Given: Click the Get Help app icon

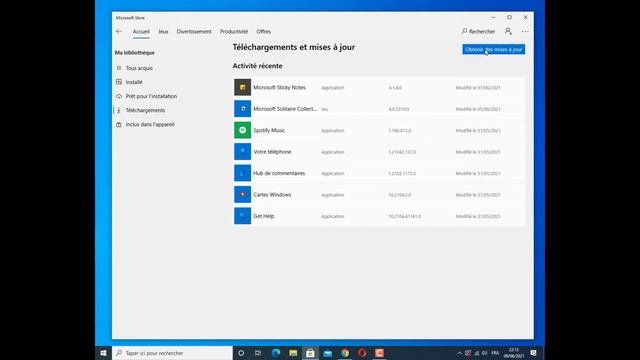Looking at the screenshot, I should click(242, 216).
